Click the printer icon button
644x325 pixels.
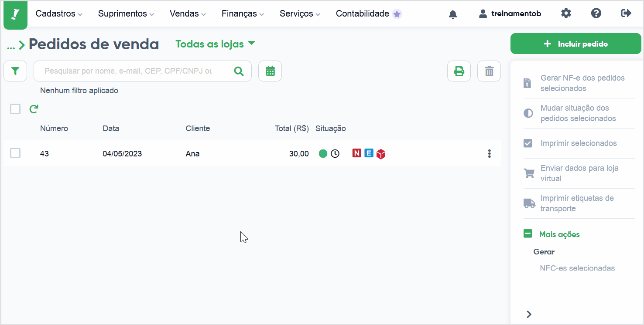[459, 71]
